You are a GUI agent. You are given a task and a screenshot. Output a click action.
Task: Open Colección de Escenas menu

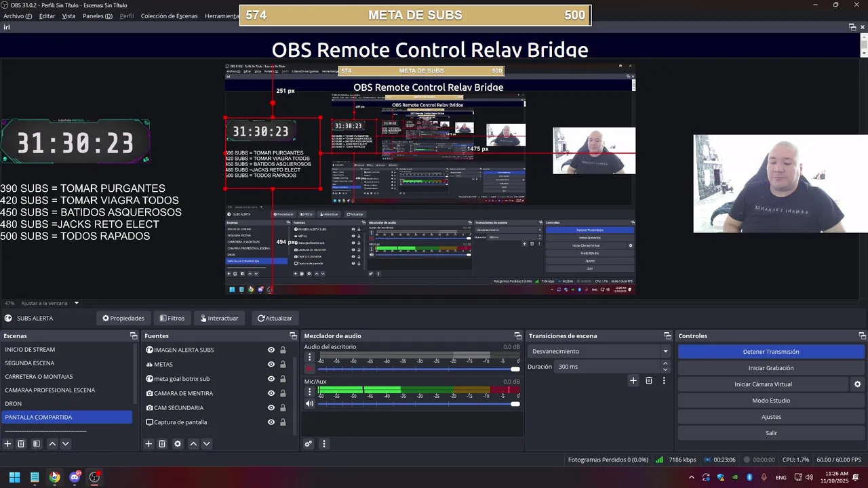[170, 16]
